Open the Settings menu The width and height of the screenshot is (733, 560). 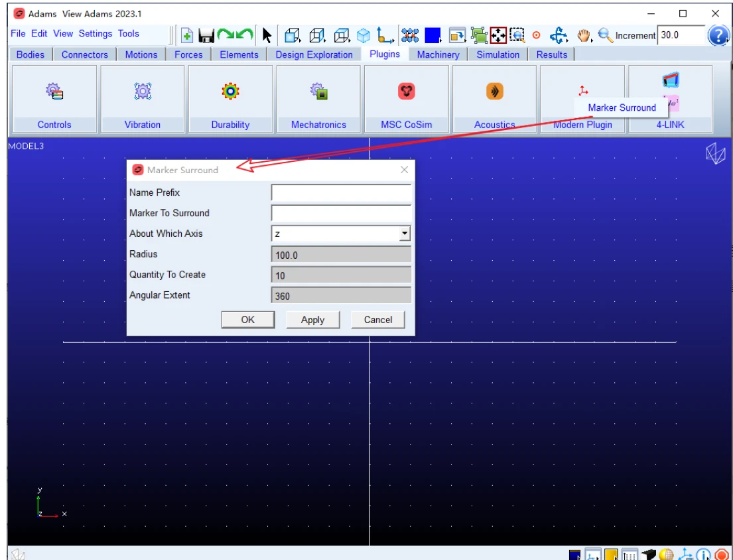point(96,34)
